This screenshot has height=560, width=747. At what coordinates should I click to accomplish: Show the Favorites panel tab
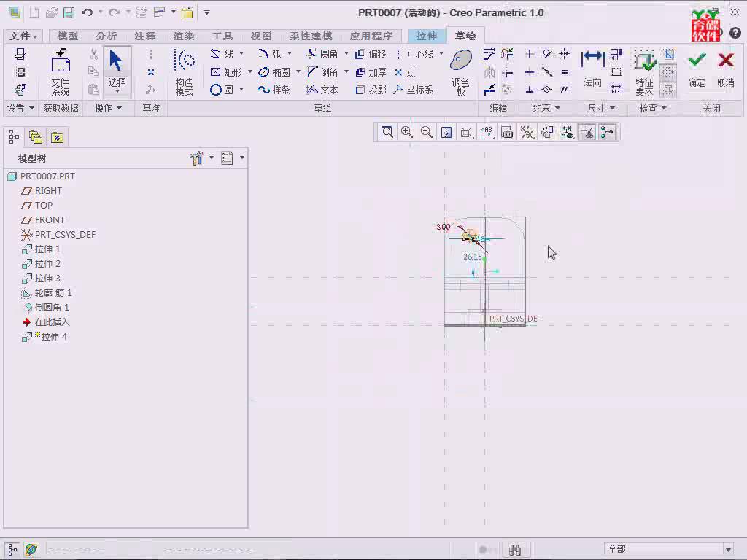pyautogui.click(x=57, y=138)
